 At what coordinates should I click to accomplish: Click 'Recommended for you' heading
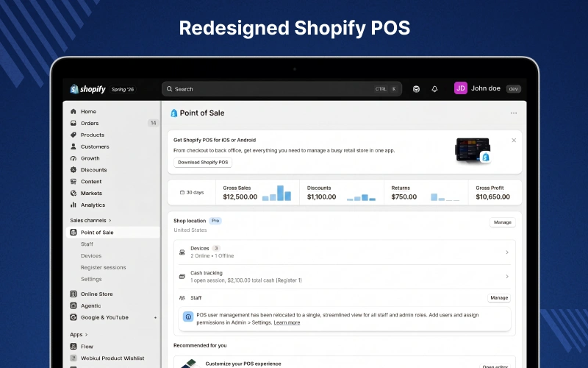pos(200,345)
